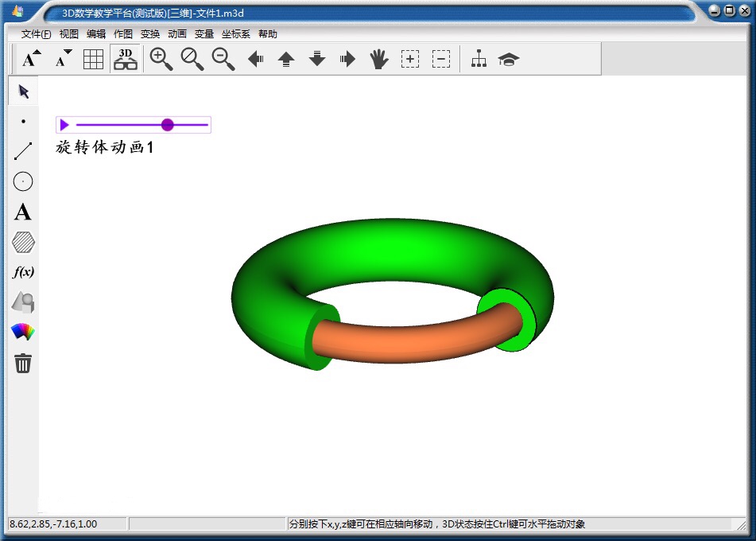This screenshot has height=541, width=756.
Task: Toggle the grid display button
Action: (94, 59)
